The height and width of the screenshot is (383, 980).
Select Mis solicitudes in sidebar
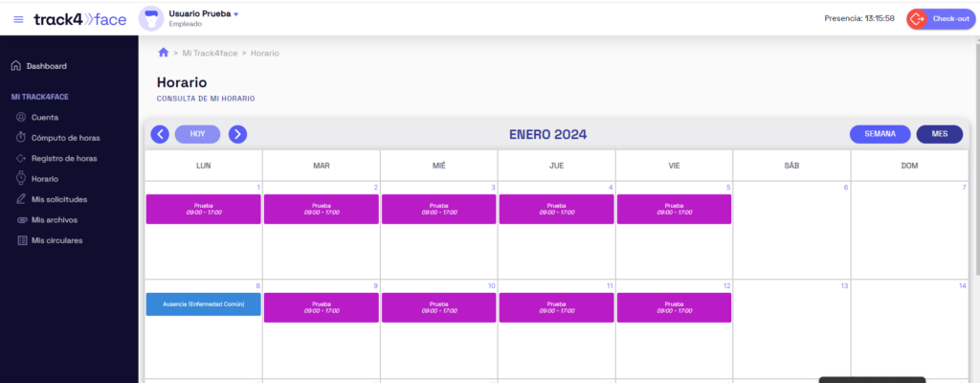coord(58,199)
